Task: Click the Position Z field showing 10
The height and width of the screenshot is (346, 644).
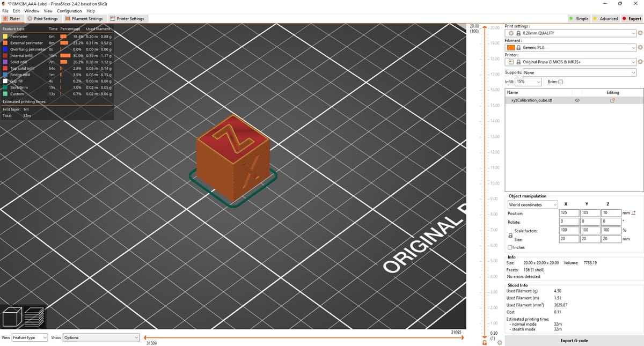Action: [610, 214]
